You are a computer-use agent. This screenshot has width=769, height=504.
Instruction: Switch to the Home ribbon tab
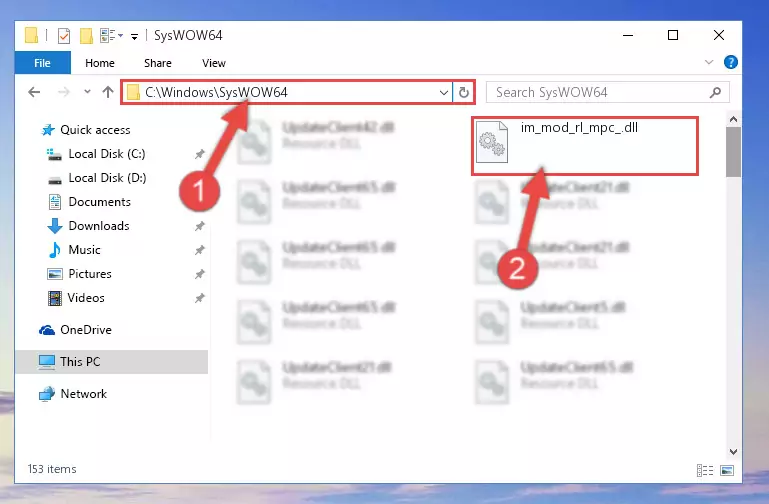click(x=100, y=63)
